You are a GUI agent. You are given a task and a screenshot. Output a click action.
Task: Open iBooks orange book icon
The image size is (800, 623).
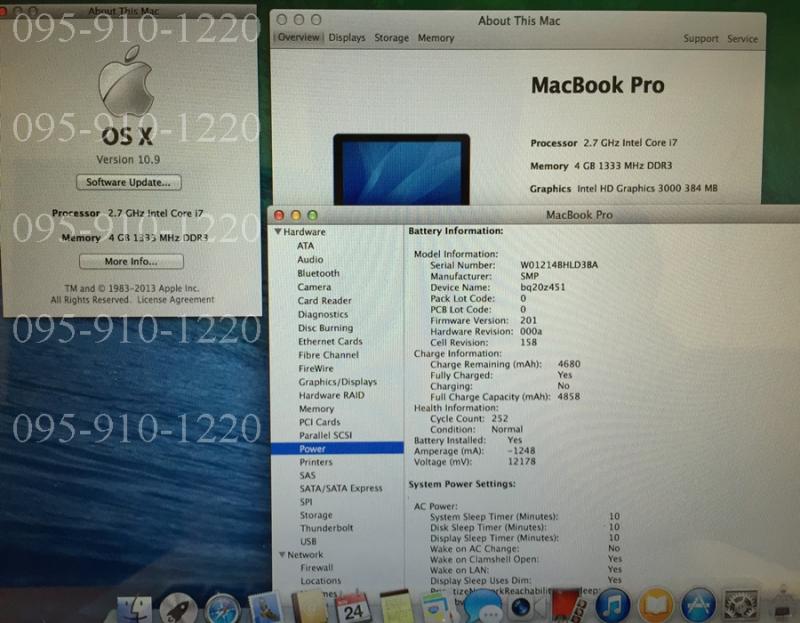[x=656, y=606]
